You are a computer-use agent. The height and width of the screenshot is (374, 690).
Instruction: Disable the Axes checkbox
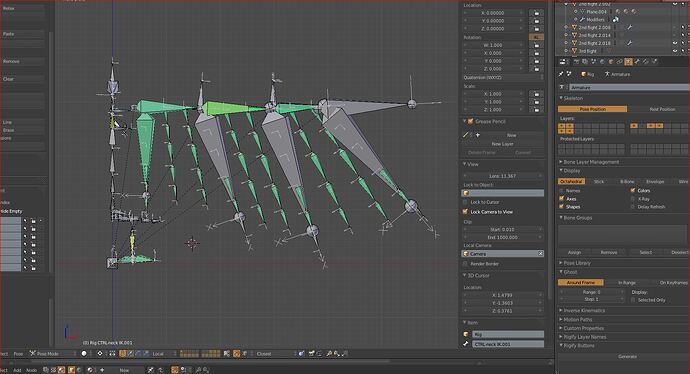tap(562, 199)
